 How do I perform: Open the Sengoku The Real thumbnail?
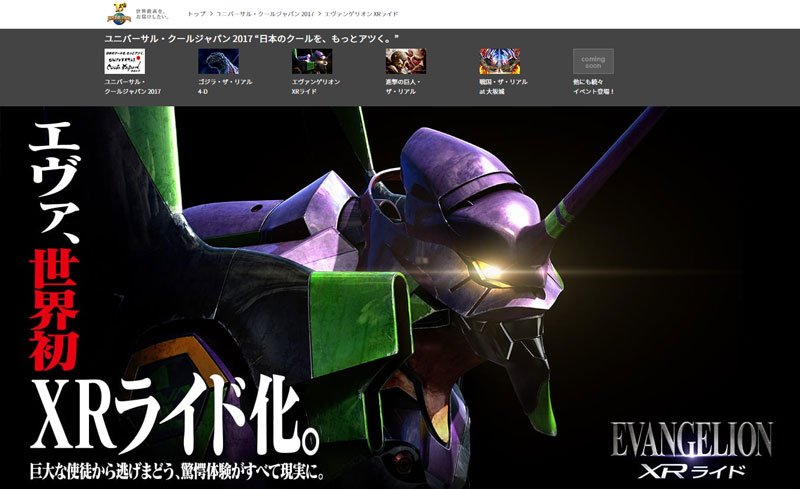[499, 61]
